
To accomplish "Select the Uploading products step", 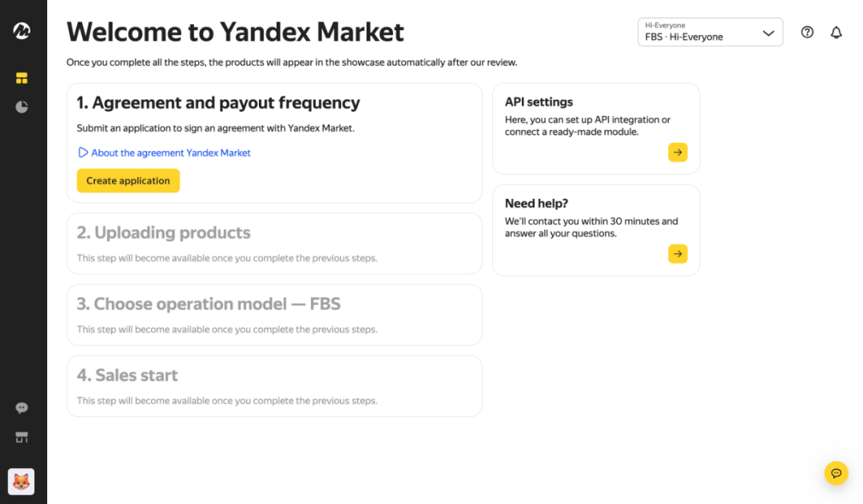I will 164,233.
